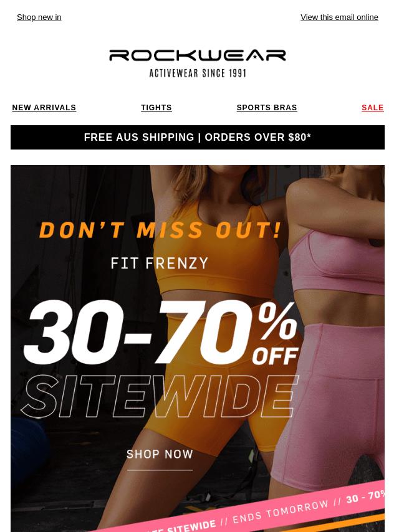Click the 'Fit Frenzy' text
Screen dimensions: 399x532
pyautogui.click(x=160, y=264)
